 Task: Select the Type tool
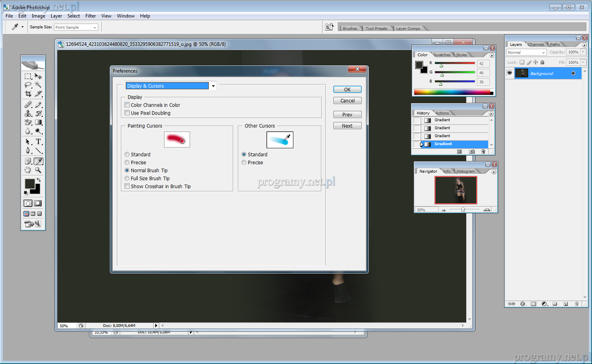[x=38, y=142]
